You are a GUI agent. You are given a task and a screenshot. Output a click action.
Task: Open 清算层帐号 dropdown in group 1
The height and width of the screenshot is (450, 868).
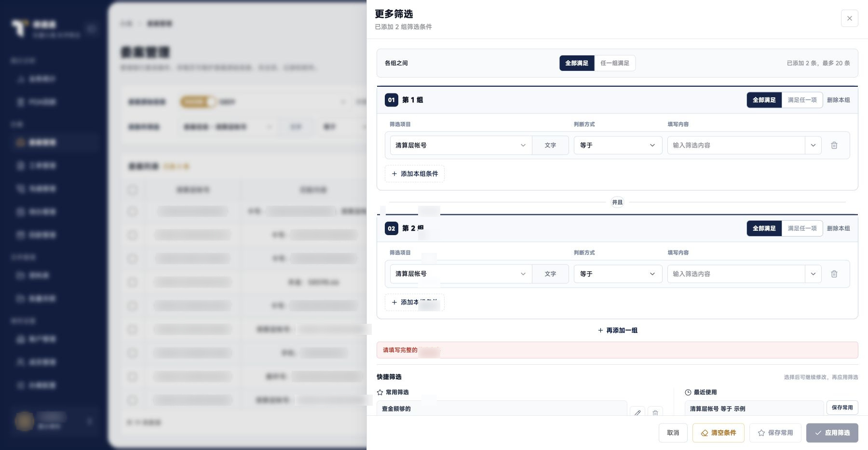(461, 145)
